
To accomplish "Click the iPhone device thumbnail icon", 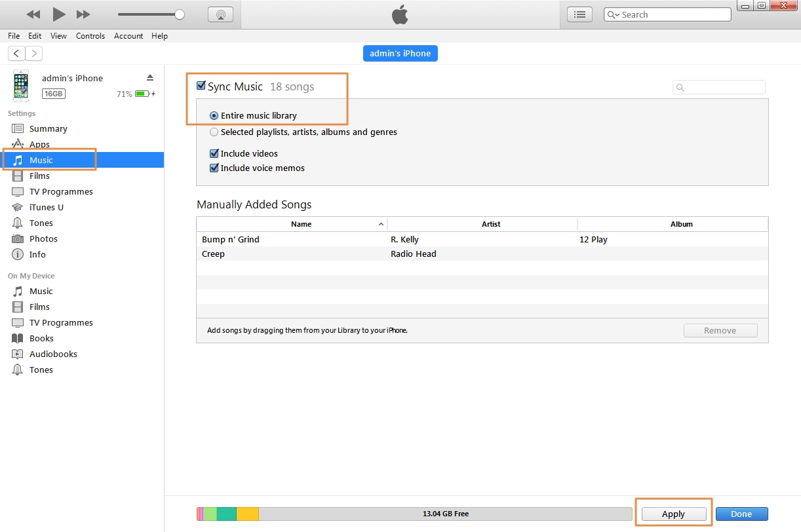I will coord(21,86).
